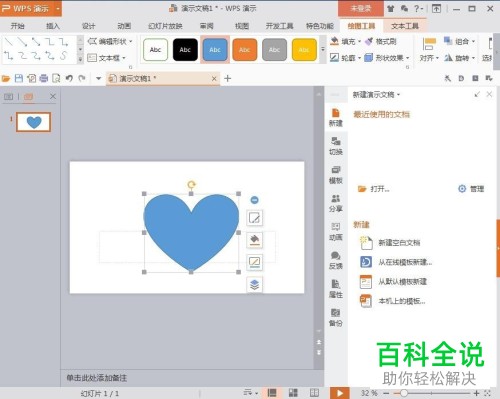Click the 打开... open file link

pyautogui.click(x=374, y=189)
